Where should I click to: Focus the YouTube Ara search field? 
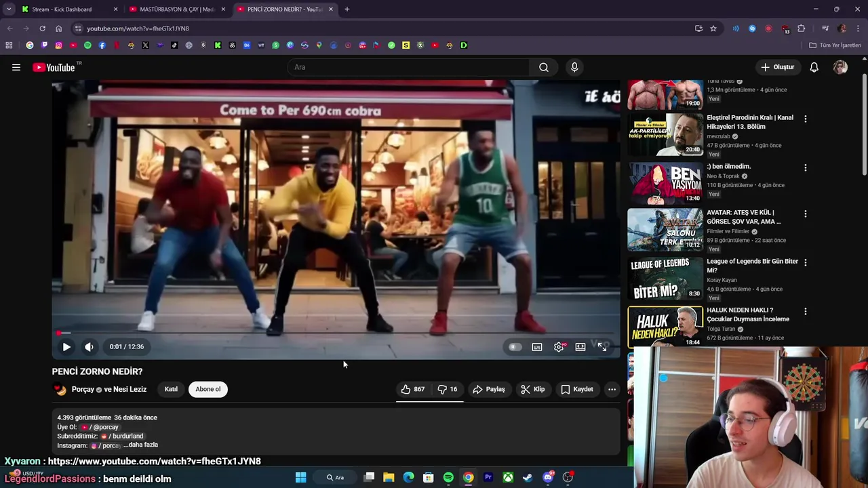point(409,67)
